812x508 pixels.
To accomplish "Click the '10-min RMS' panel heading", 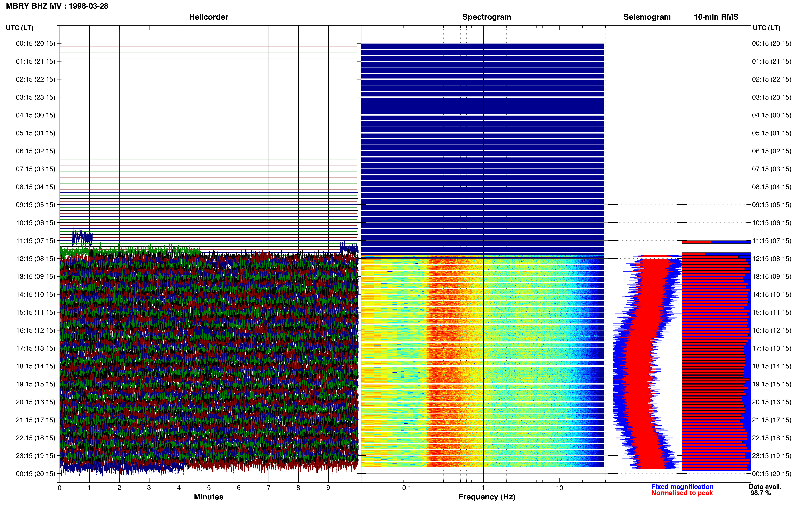I will (x=716, y=17).
